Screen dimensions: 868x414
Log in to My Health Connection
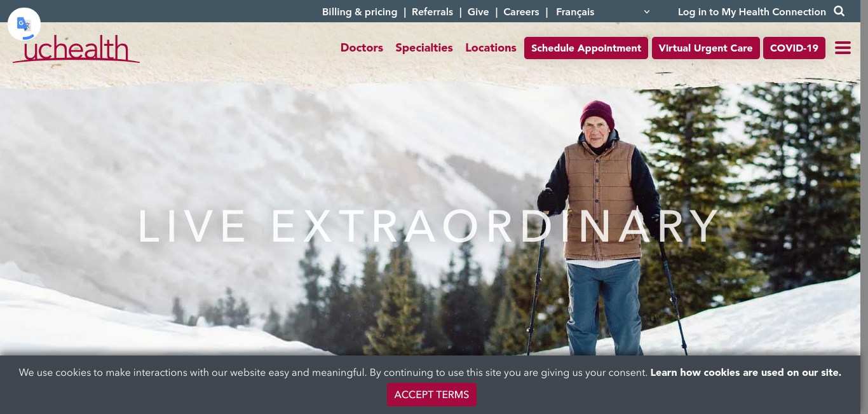click(x=752, y=12)
